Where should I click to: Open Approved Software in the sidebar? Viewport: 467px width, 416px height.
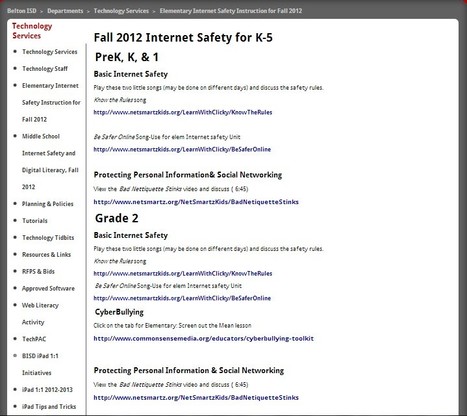(48, 288)
